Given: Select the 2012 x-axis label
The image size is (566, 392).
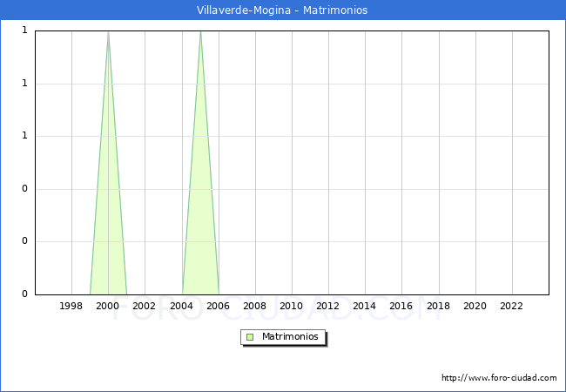Looking at the screenshot, I should [x=327, y=306].
